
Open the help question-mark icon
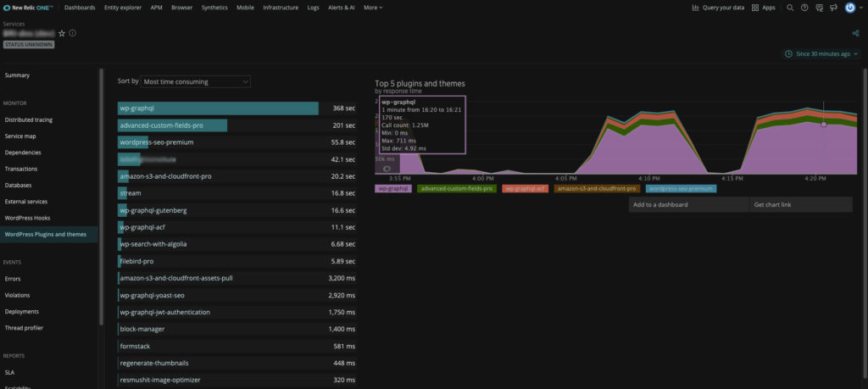(804, 8)
